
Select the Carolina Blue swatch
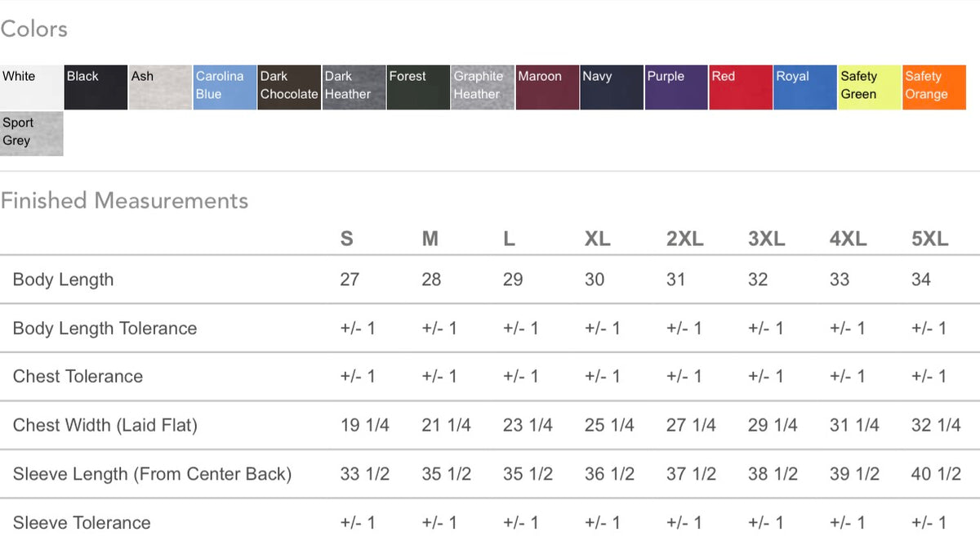click(x=225, y=87)
